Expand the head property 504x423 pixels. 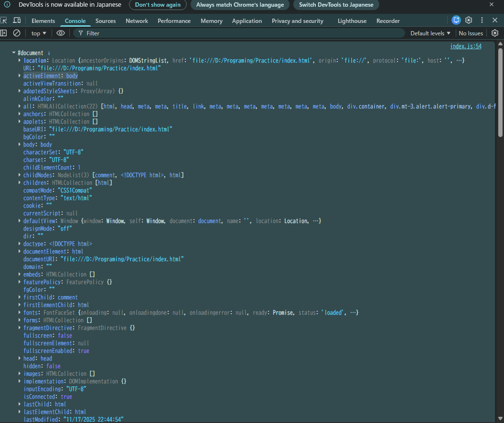(x=20, y=359)
